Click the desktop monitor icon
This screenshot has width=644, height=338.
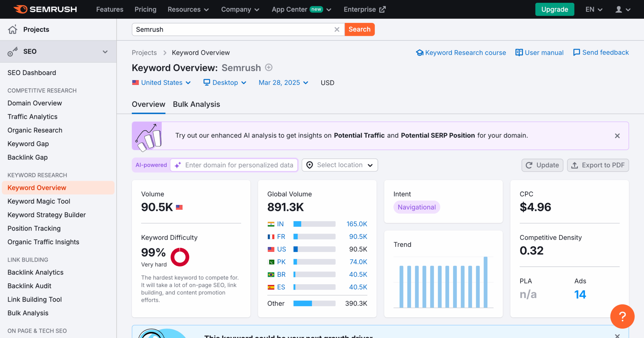point(207,82)
